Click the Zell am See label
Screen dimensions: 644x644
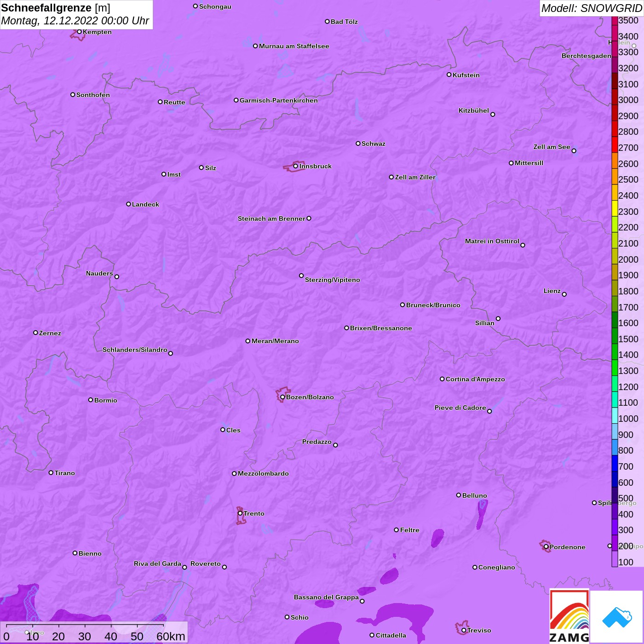coord(552,147)
